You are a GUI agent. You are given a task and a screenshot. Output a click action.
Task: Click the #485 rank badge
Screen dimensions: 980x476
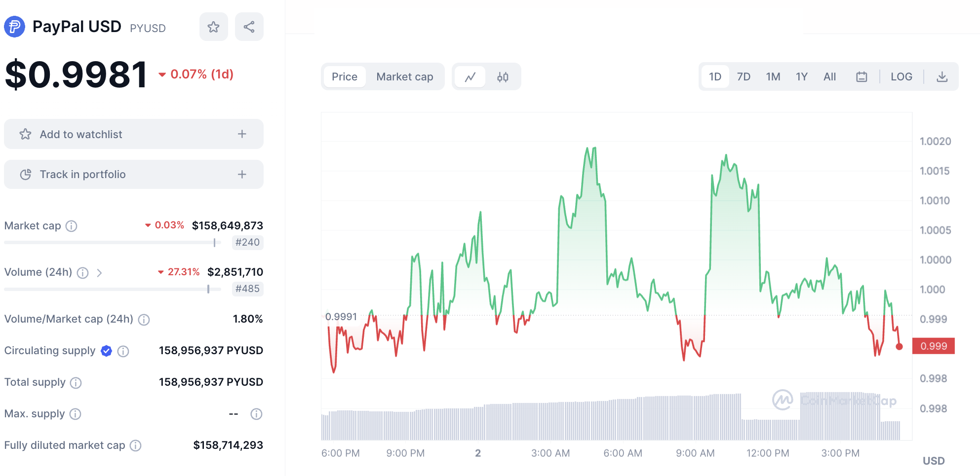coord(247,289)
